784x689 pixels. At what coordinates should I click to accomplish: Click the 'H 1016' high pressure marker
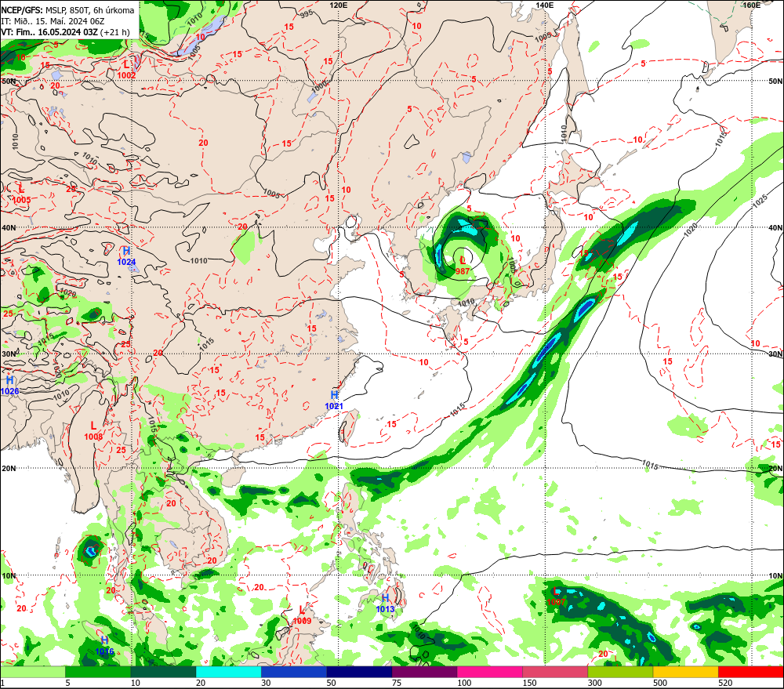click(x=104, y=646)
